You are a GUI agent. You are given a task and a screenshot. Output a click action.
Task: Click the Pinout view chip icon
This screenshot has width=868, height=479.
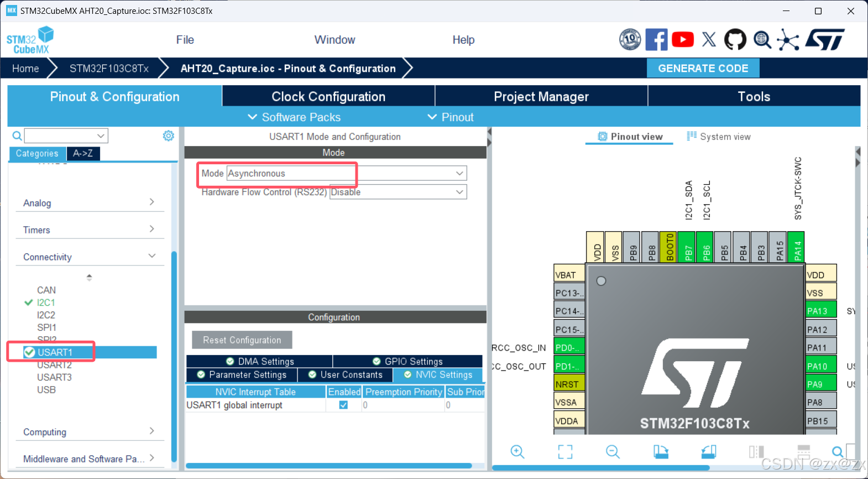[x=603, y=137]
